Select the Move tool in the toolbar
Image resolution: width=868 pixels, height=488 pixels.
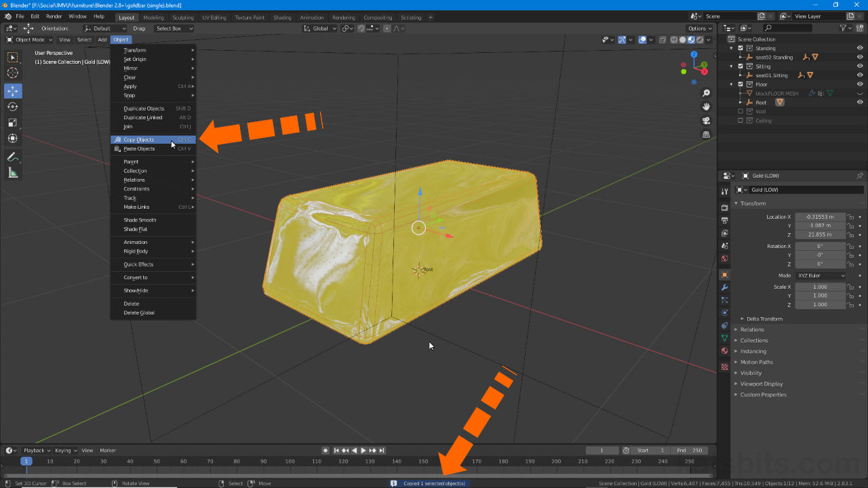(12, 91)
